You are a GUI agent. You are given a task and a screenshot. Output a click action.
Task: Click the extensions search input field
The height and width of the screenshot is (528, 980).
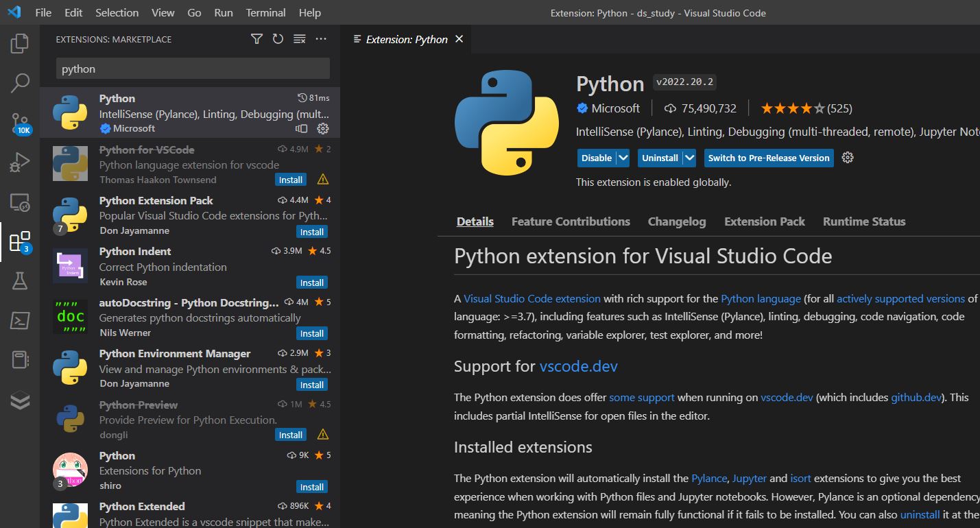pyautogui.click(x=193, y=69)
